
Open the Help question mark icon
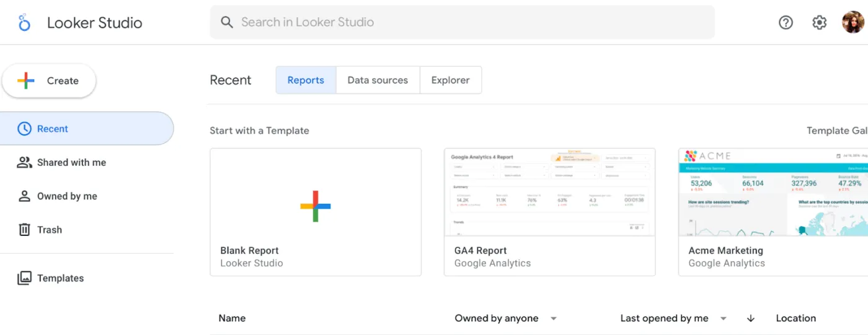[786, 22]
